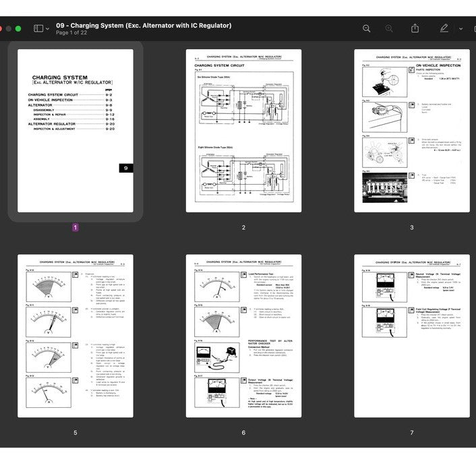Image resolution: width=476 pixels, height=476 pixels.
Task: Select the page 3 On-Vehicle Inspection thumbnail
Action: coord(412,131)
